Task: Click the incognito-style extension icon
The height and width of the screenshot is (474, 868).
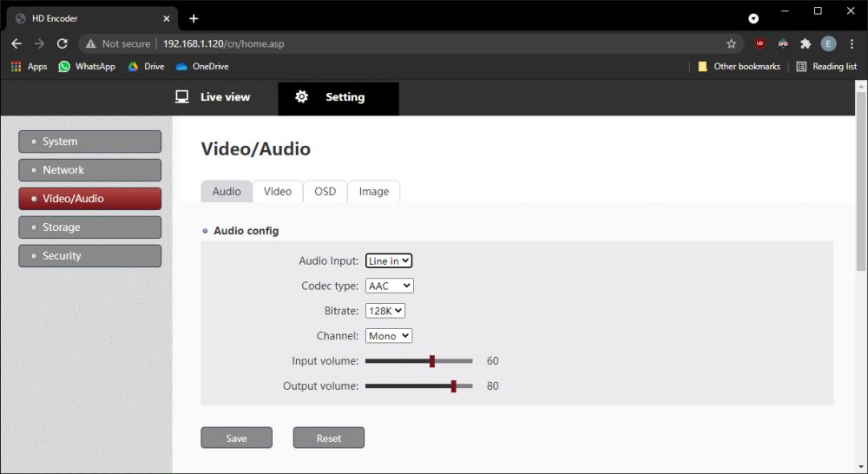Action: point(783,43)
